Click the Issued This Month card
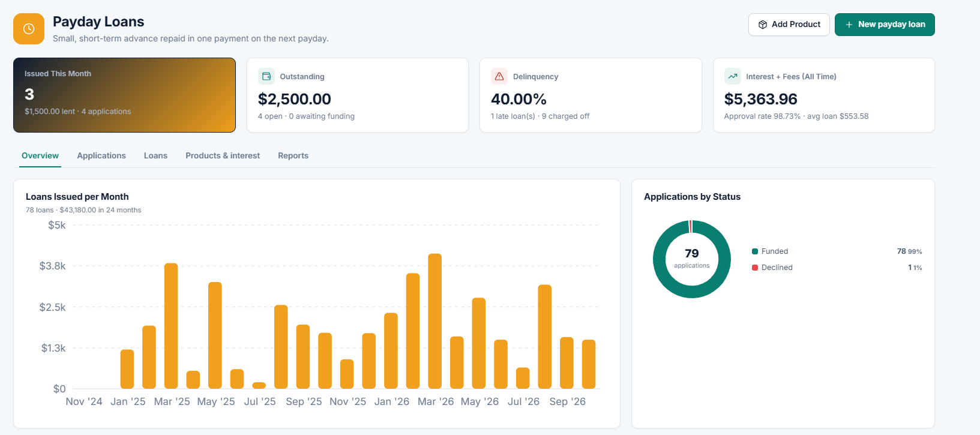 (124, 95)
